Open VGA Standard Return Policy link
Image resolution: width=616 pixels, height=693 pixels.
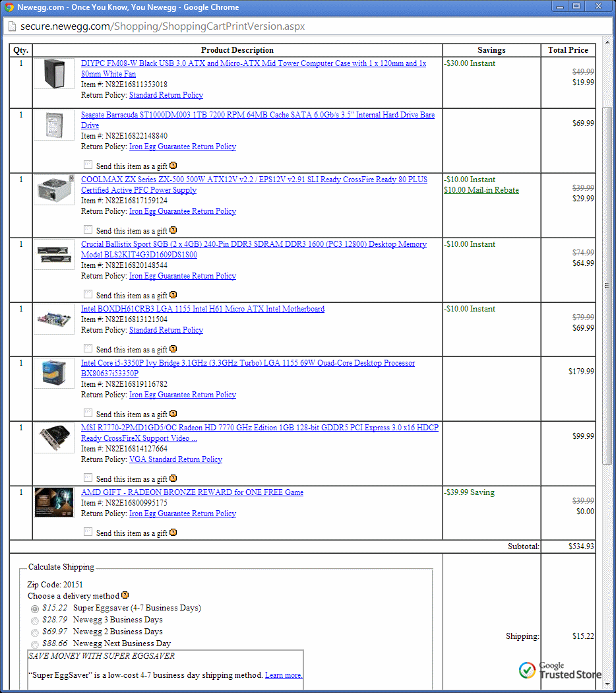(x=175, y=459)
